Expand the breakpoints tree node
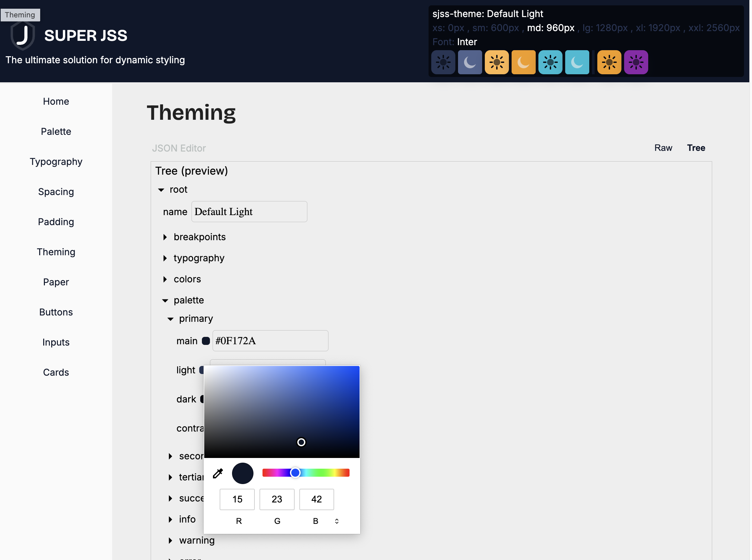This screenshot has height=560, width=752. point(165,237)
